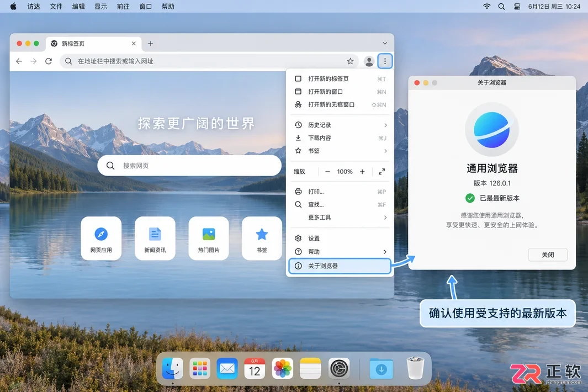Add a new tab with the plus button
Screen dimensions: 588x392
click(x=150, y=44)
